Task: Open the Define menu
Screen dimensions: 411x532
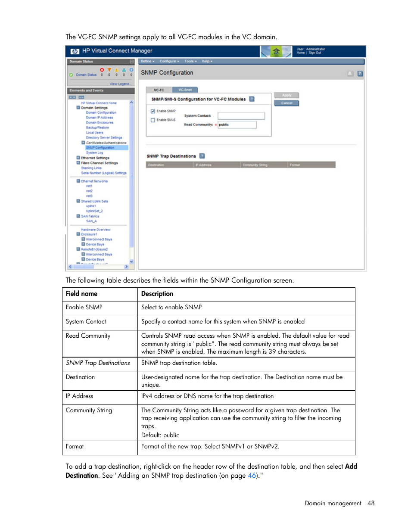Action: [148, 61]
